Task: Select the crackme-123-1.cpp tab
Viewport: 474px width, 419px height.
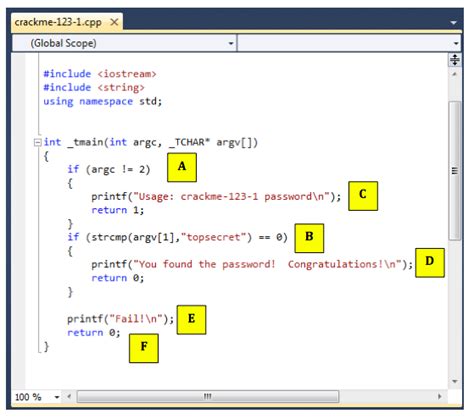Action: pyautogui.click(x=66, y=22)
